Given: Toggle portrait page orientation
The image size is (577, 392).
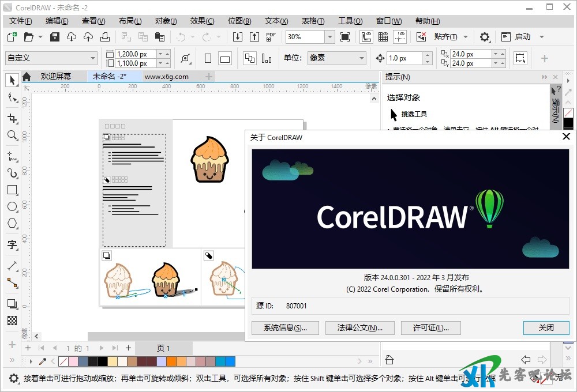Looking at the screenshot, I should [x=208, y=58].
